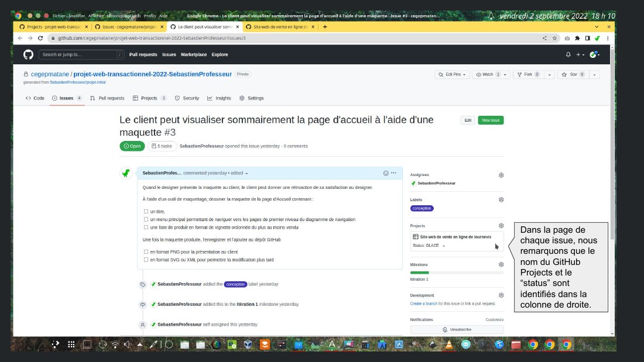Expand the Fork dropdown arrow
The image size is (644, 362).
click(550, 75)
